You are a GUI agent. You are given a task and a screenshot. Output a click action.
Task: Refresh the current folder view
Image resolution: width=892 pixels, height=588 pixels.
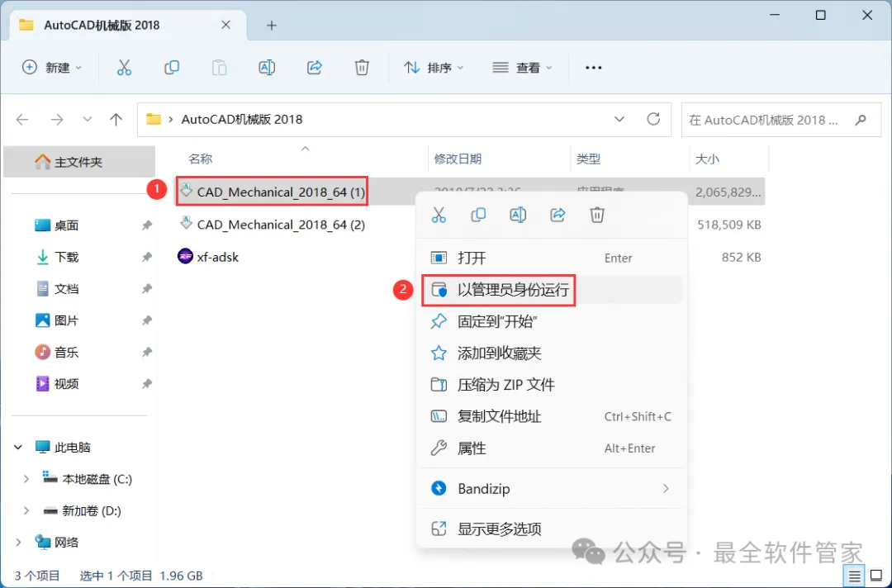[653, 119]
